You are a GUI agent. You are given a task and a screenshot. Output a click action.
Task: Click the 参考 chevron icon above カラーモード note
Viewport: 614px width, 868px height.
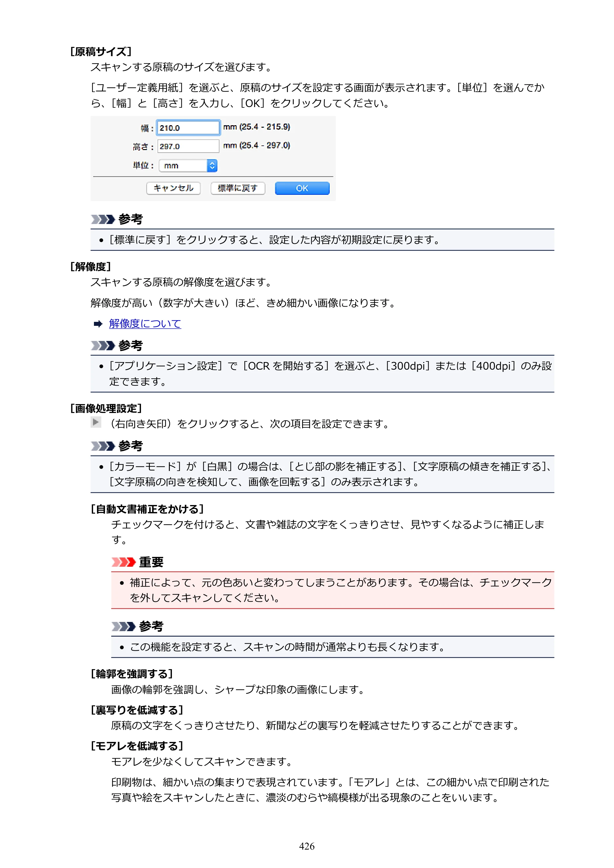click(103, 446)
